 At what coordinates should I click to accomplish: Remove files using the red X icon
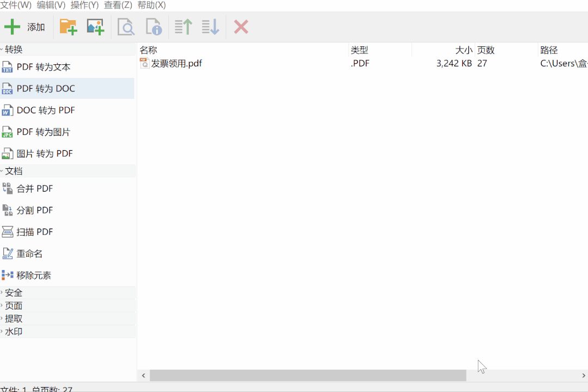point(241,26)
